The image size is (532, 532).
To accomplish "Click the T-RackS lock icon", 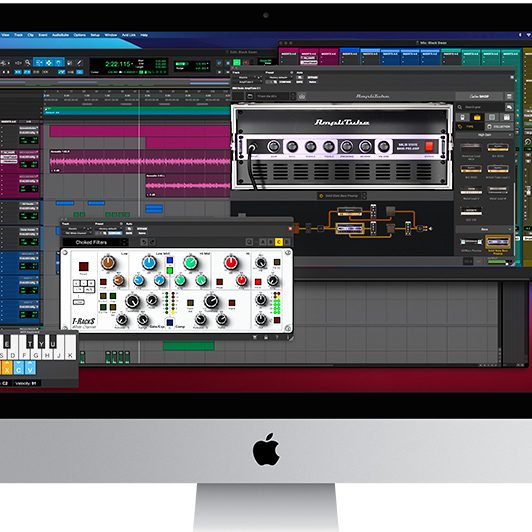I will pyautogui.click(x=266, y=337).
